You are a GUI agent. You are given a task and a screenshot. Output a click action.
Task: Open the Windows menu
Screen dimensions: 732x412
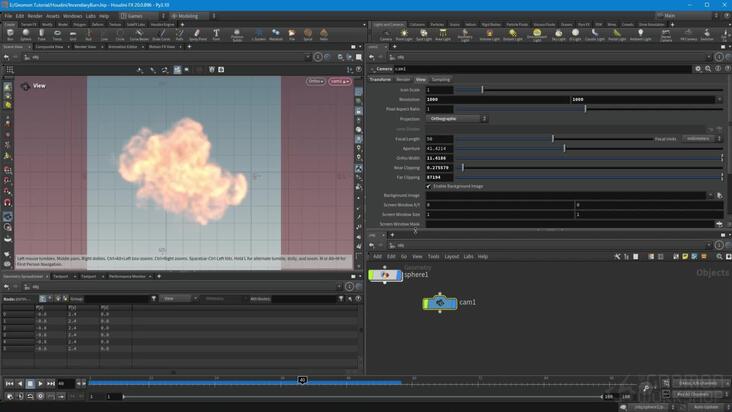point(72,16)
